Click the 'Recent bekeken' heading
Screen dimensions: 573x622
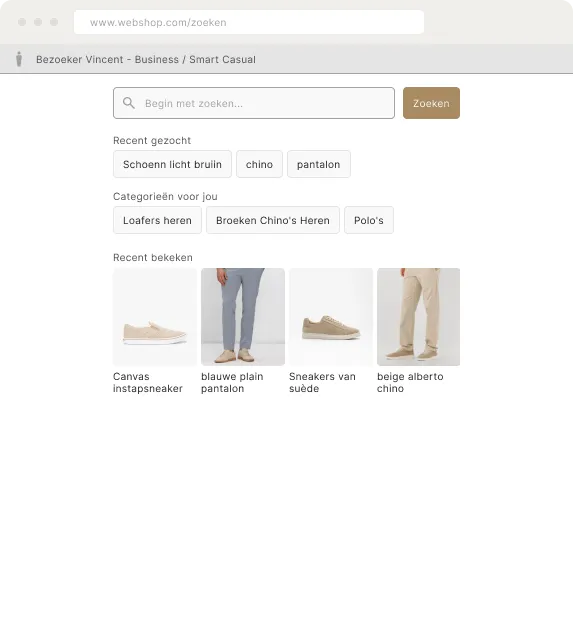click(153, 257)
